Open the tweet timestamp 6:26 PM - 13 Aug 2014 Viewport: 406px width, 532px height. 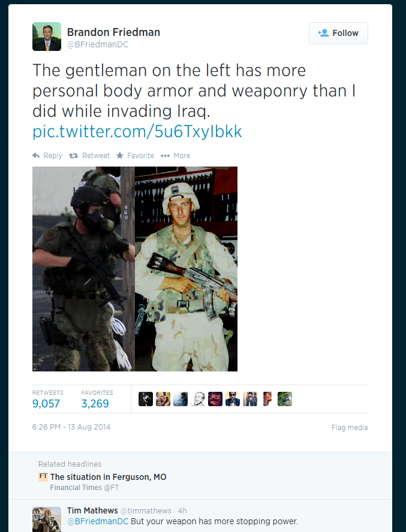[x=71, y=427]
